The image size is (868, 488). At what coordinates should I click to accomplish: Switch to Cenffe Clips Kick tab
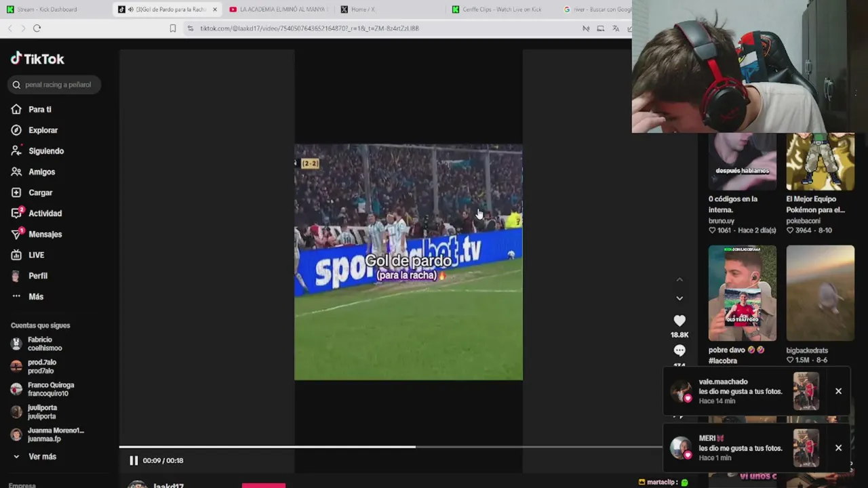click(x=502, y=9)
